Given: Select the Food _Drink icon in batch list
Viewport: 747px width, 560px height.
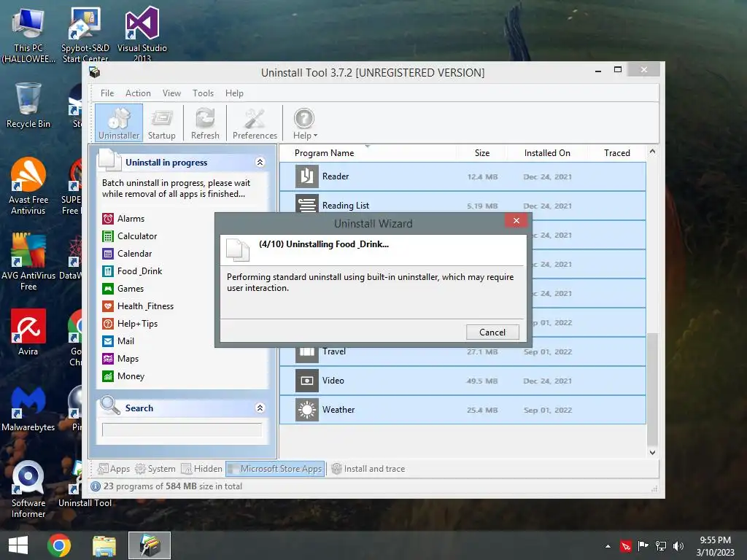Looking at the screenshot, I should (108, 271).
